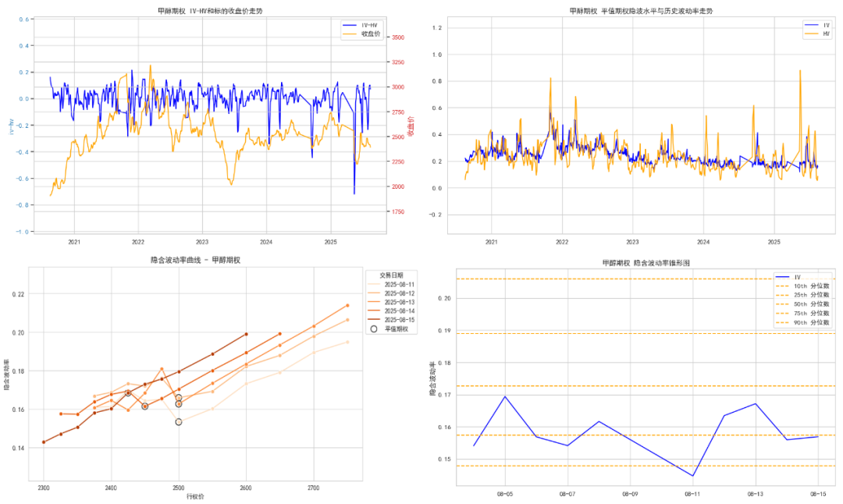
Task: Click the "08-15" date tick
Action: pos(818,494)
